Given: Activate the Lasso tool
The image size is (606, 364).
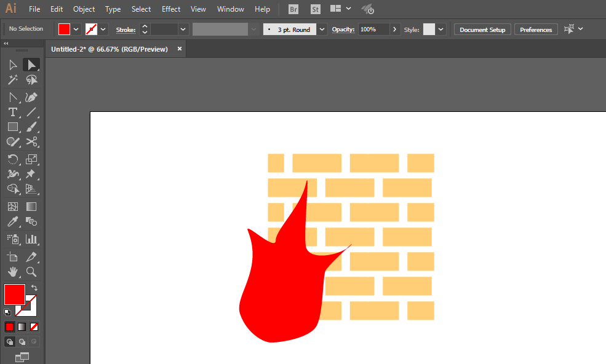Looking at the screenshot, I should 31,79.
